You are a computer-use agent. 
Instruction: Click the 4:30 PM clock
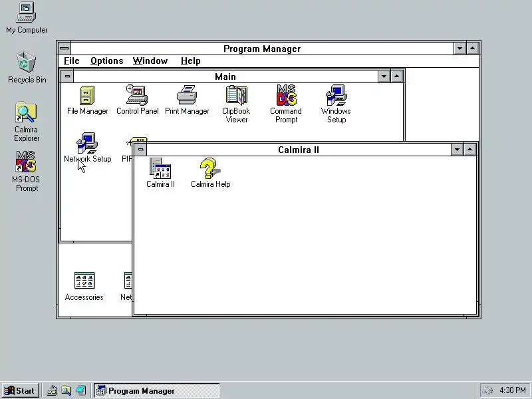(512, 390)
